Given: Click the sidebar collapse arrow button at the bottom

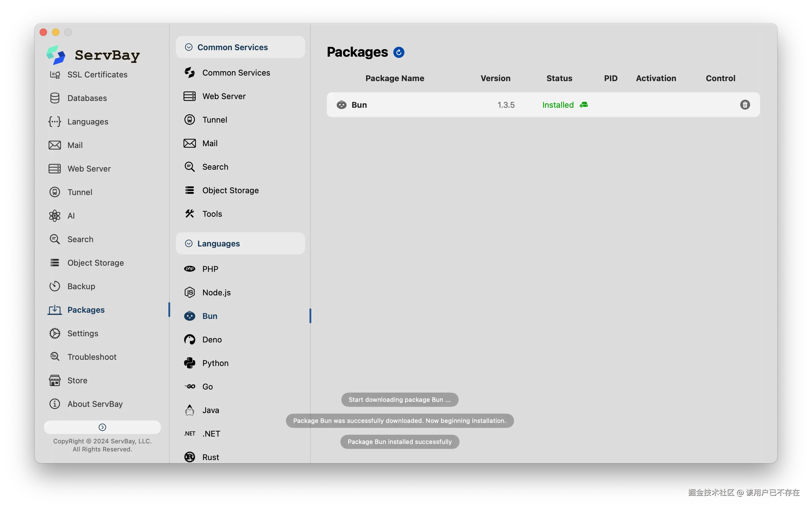Looking at the screenshot, I should 102,427.
